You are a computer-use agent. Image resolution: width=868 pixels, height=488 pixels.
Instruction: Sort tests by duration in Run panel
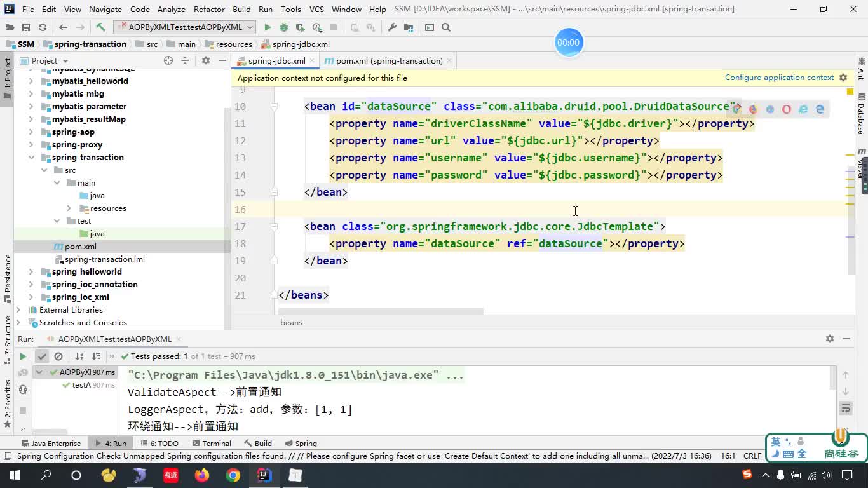(x=96, y=356)
